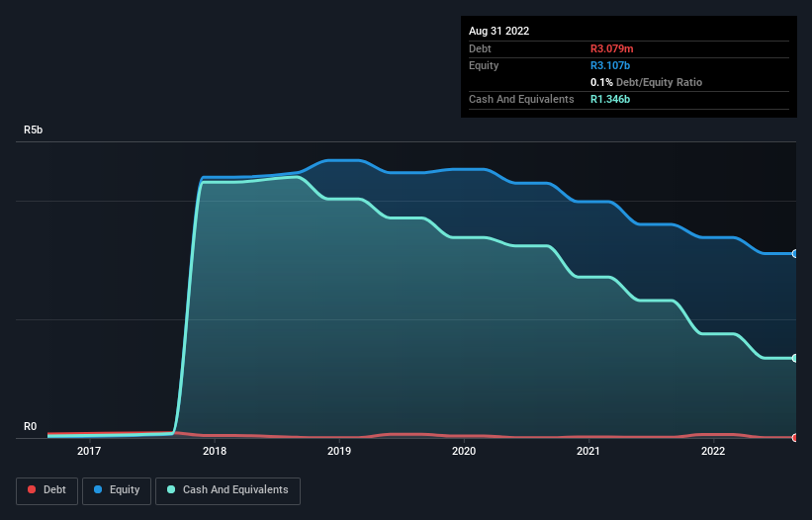
Task: Select the blue Equity endpoint marker
Action: click(x=795, y=253)
